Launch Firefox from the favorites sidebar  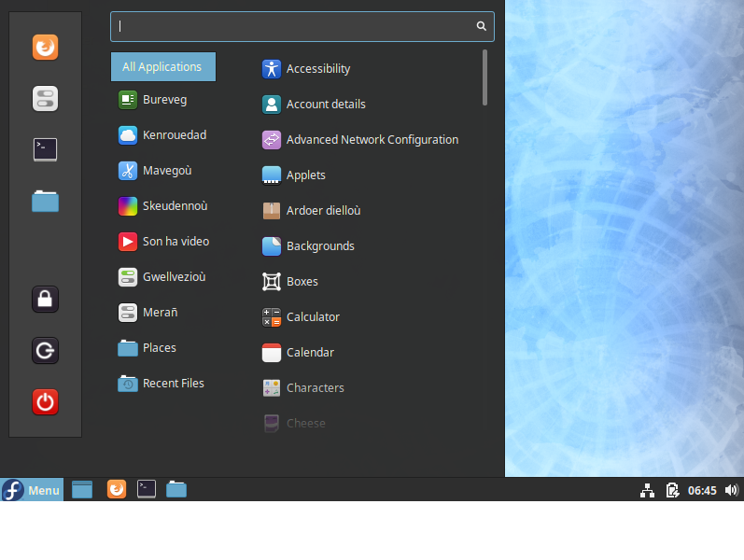45,47
